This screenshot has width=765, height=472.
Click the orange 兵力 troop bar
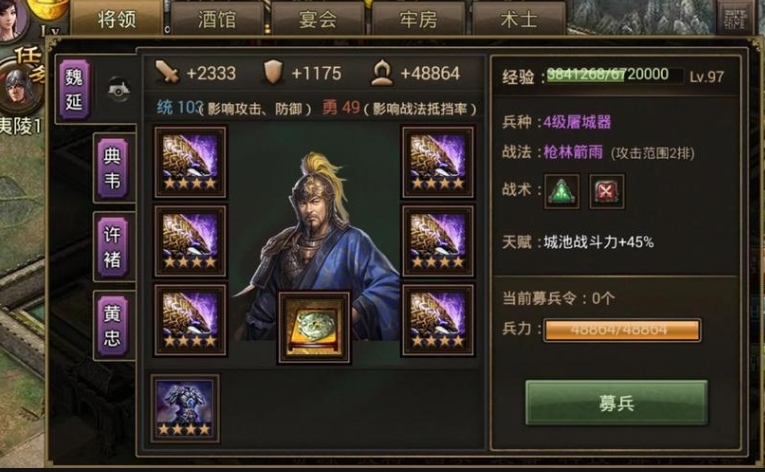click(x=622, y=330)
